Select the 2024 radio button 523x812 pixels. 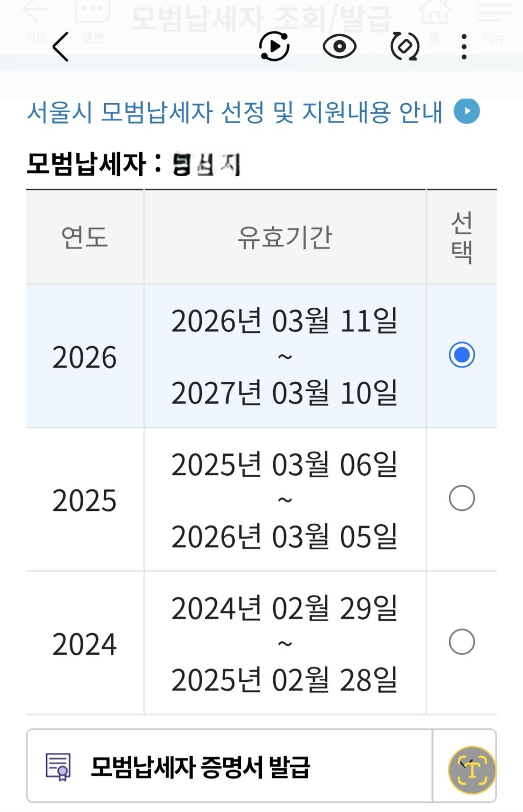click(x=462, y=642)
